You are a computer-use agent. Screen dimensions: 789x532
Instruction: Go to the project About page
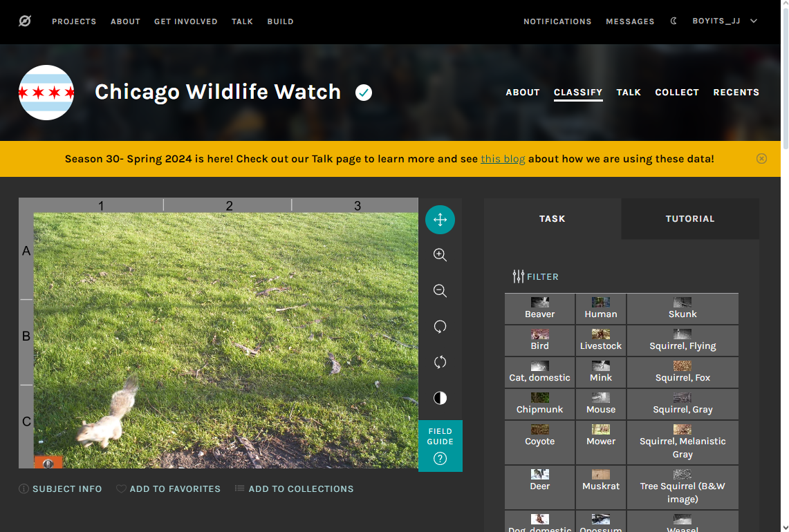click(x=522, y=93)
